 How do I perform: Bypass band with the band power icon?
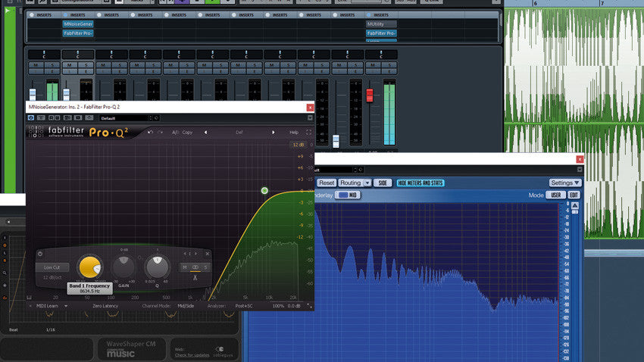tap(40, 252)
